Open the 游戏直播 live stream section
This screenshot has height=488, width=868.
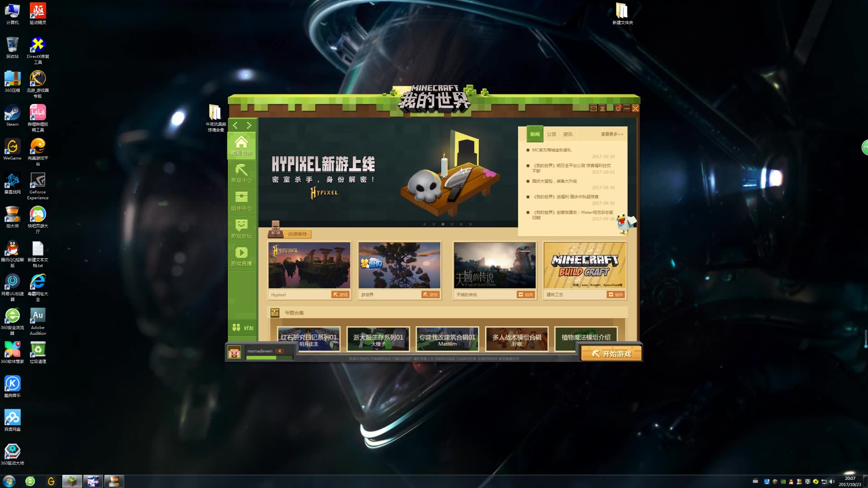[241, 256]
